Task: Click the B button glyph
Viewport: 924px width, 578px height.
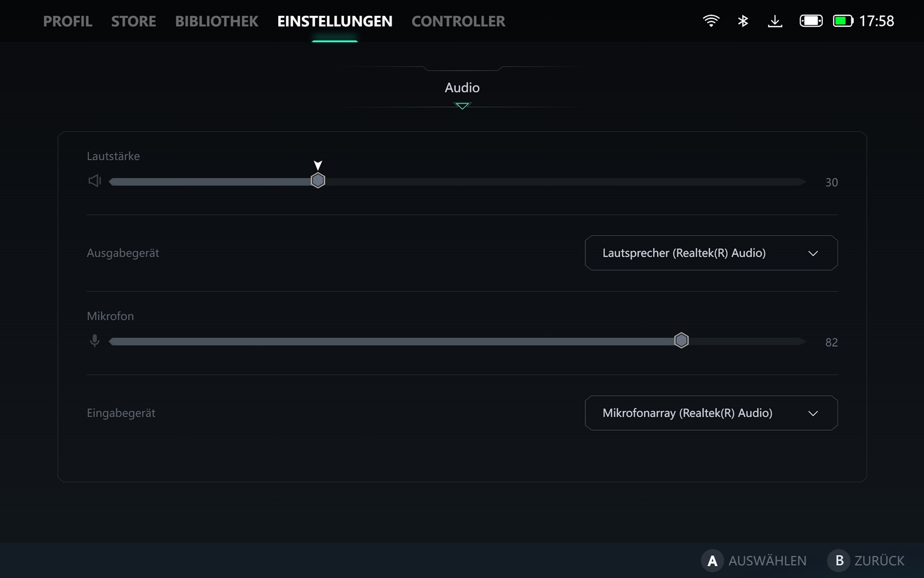Action: (839, 561)
